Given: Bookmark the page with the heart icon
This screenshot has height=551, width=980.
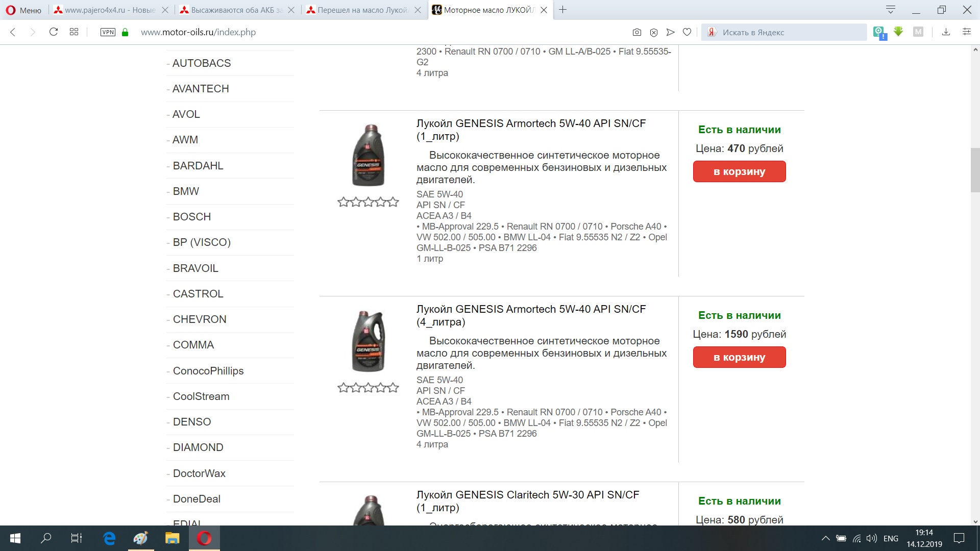Looking at the screenshot, I should [687, 32].
